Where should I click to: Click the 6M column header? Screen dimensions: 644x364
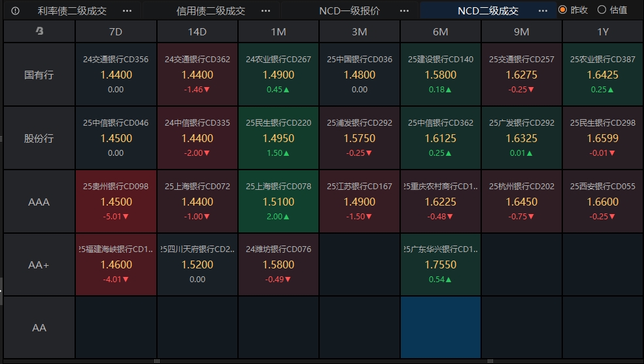(441, 31)
